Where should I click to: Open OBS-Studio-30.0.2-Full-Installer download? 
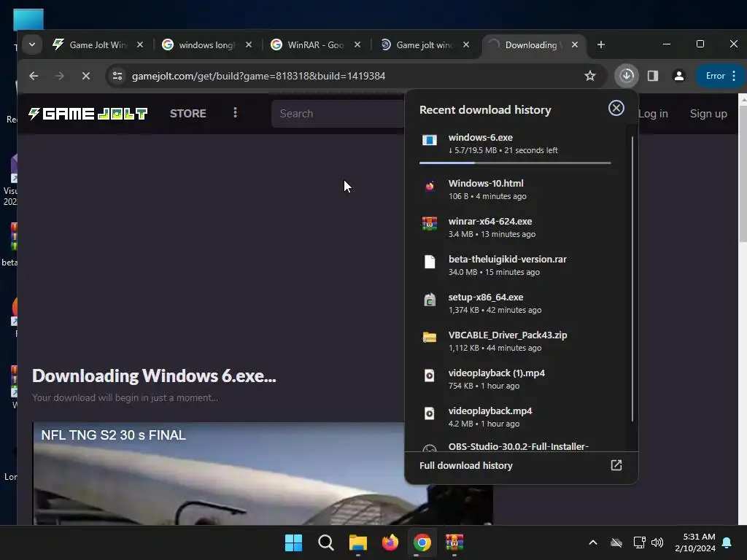click(x=515, y=446)
